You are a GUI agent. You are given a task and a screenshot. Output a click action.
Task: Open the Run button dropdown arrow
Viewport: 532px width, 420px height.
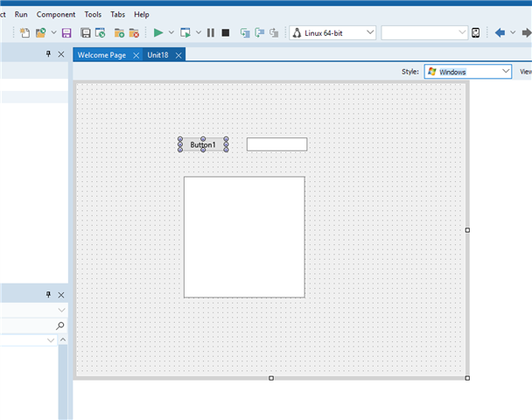coord(171,32)
